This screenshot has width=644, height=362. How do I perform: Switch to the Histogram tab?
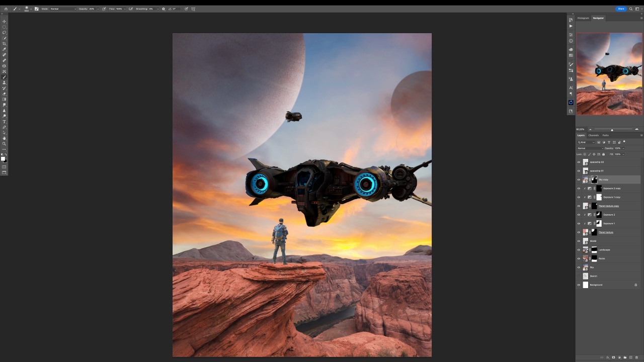point(583,18)
